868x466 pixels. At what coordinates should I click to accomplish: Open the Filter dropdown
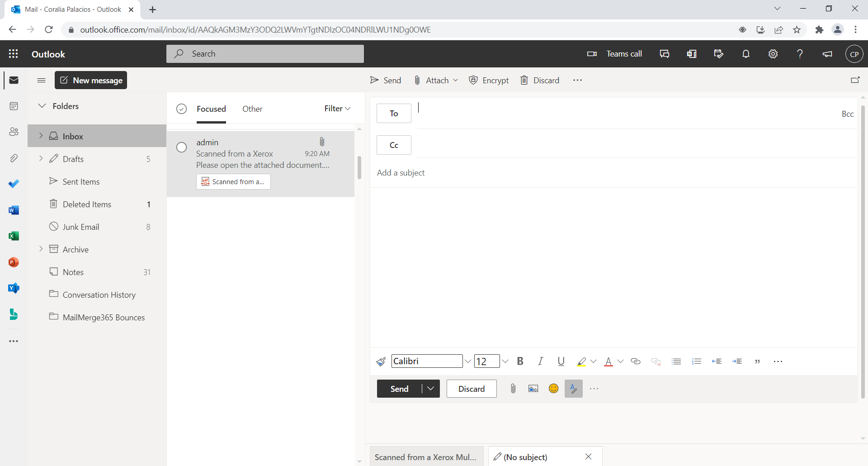[x=337, y=109]
